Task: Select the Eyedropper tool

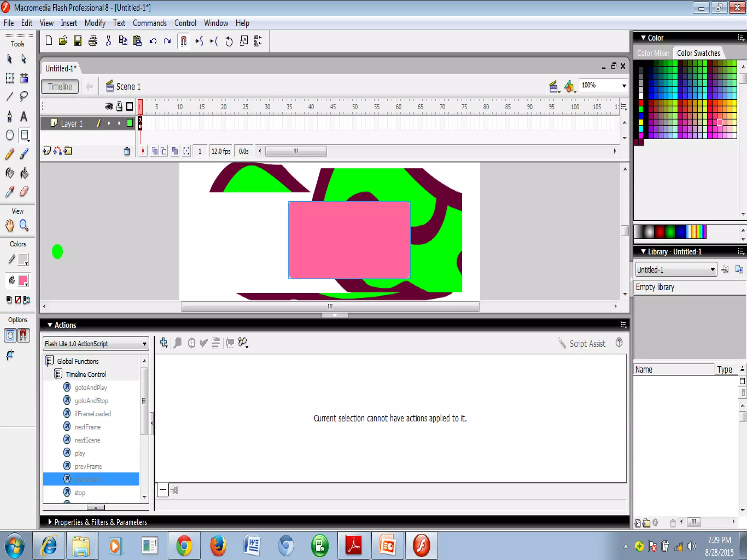Action: click(10, 191)
